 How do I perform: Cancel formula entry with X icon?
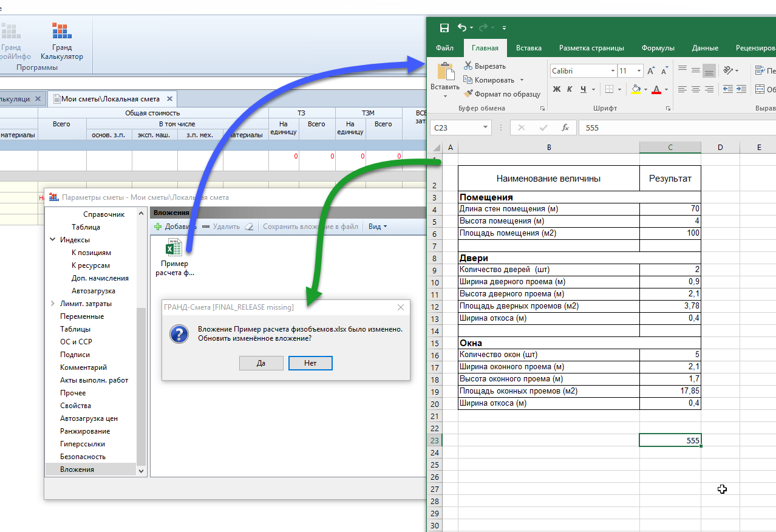522,128
